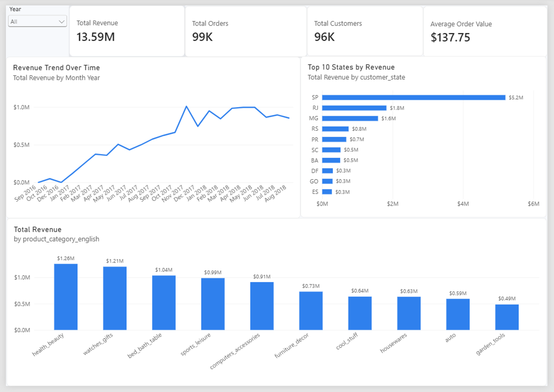Viewport: 554px width, 392px height.
Task: Click the $1.6M data label
Action: pyautogui.click(x=389, y=118)
